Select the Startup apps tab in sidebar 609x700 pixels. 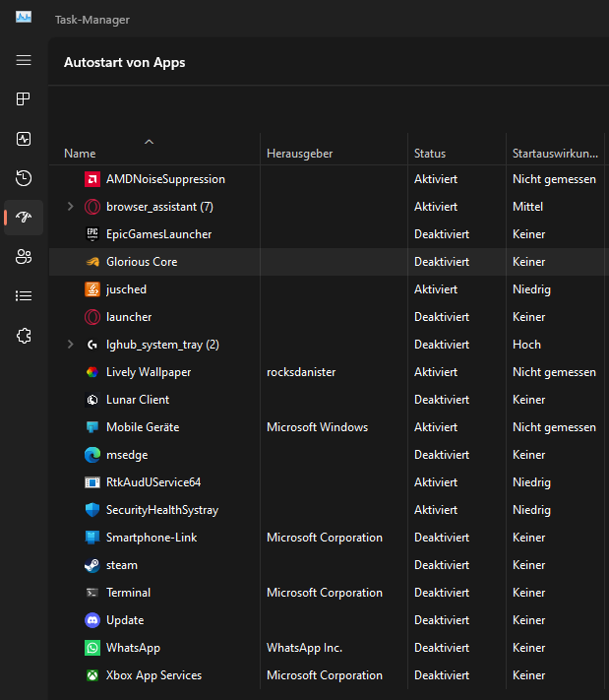(24, 218)
